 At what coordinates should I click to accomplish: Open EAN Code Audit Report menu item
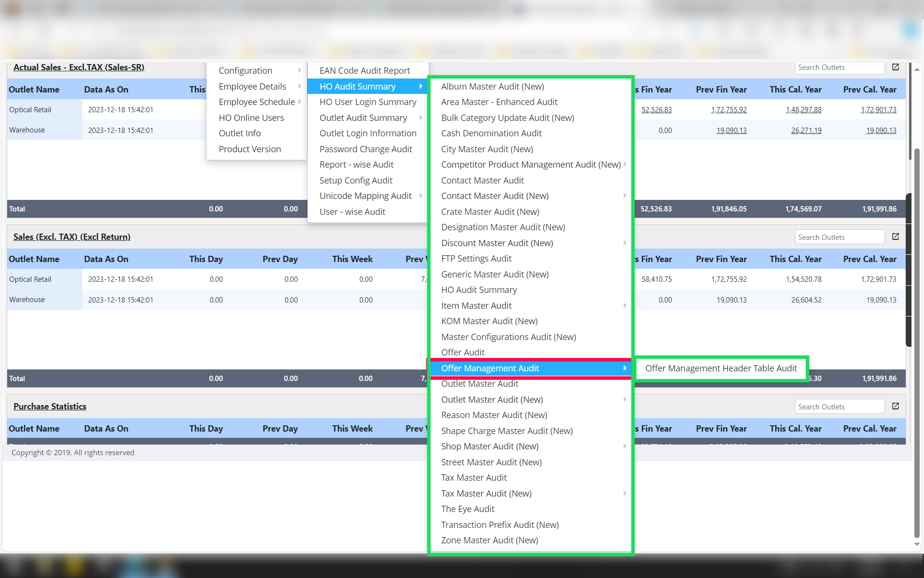point(364,71)
